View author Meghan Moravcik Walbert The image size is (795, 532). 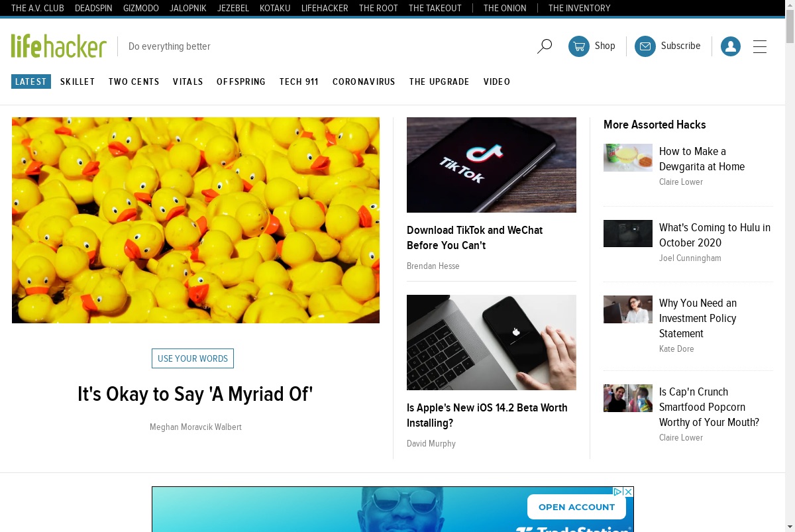pyautogui.click(x=195, y=427)
